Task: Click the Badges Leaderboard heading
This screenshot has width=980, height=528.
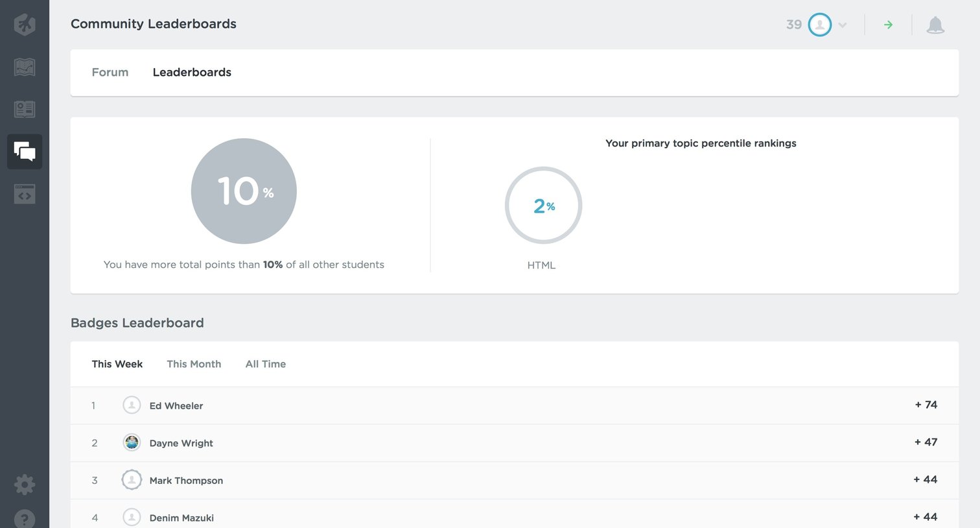Action: pyautogui.click(x=137, y=323)
